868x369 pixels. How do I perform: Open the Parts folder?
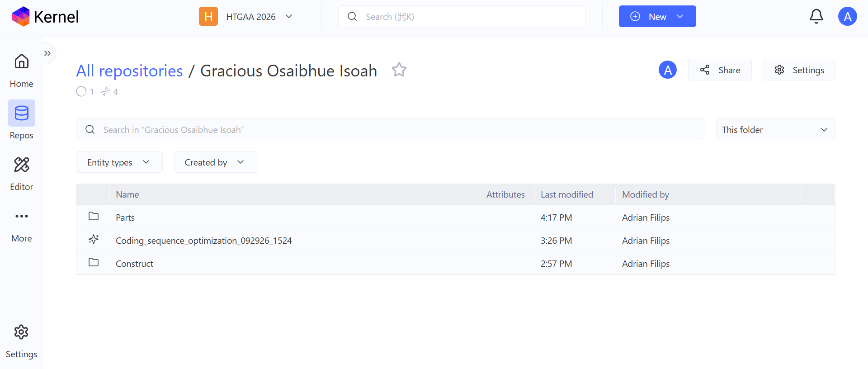125,218
